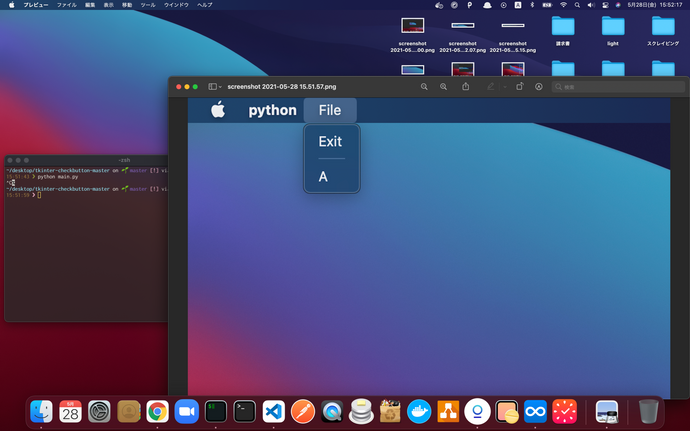Click the Siri icon in menu bar

(618, 5)
